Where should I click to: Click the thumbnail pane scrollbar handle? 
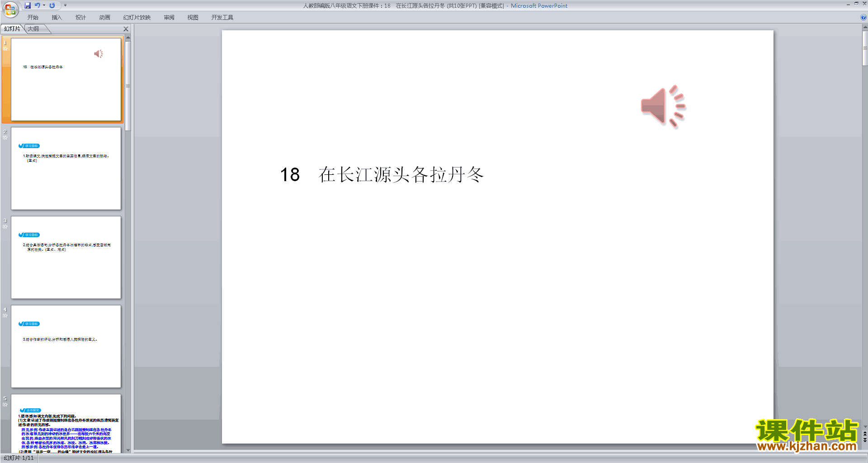coord(128,86)
